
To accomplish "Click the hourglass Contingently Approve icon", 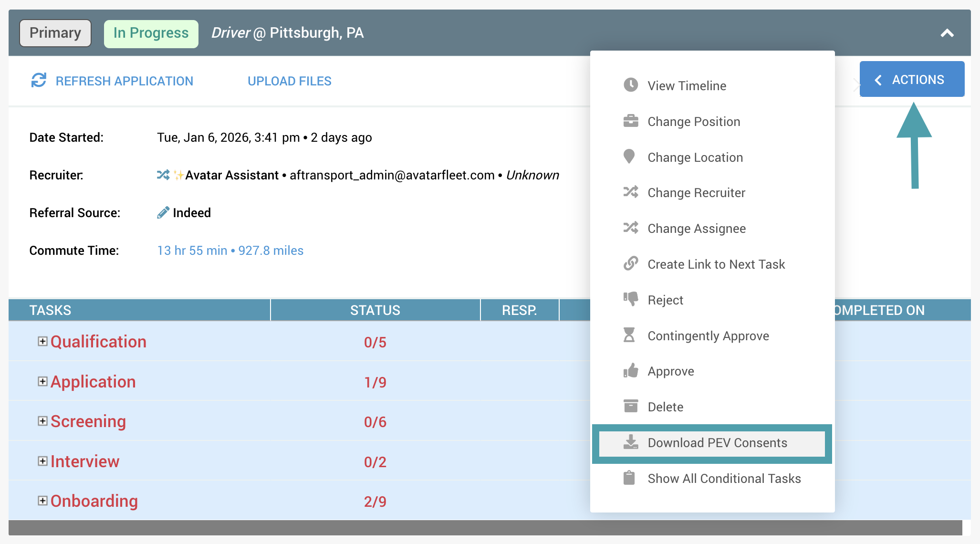I will [x=629, y=335].
